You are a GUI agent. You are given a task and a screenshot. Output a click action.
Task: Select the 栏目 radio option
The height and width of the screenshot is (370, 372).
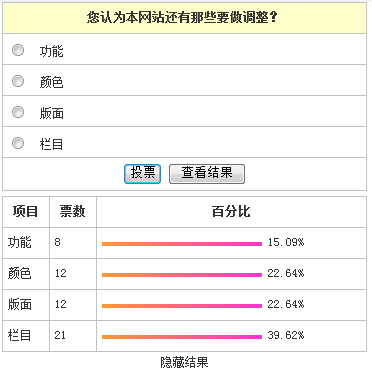[18, 143]
